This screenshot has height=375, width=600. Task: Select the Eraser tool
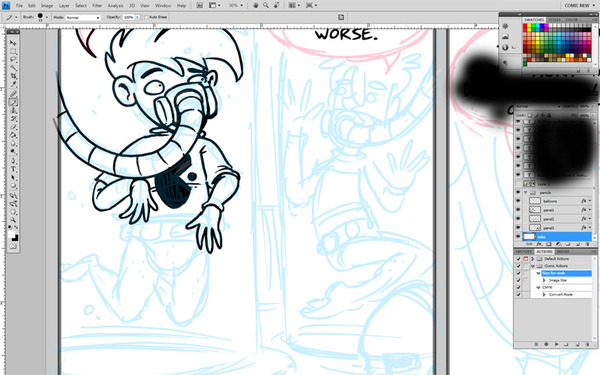coord(13,127)
